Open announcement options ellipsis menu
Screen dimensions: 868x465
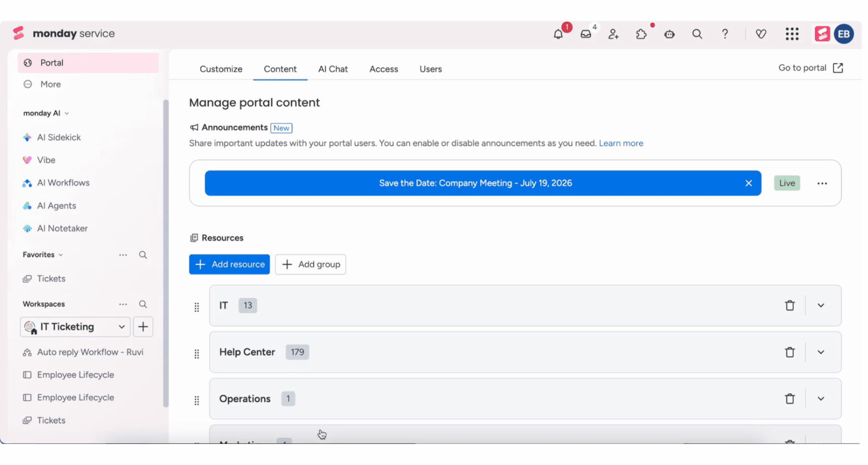[x=822, y=184]
